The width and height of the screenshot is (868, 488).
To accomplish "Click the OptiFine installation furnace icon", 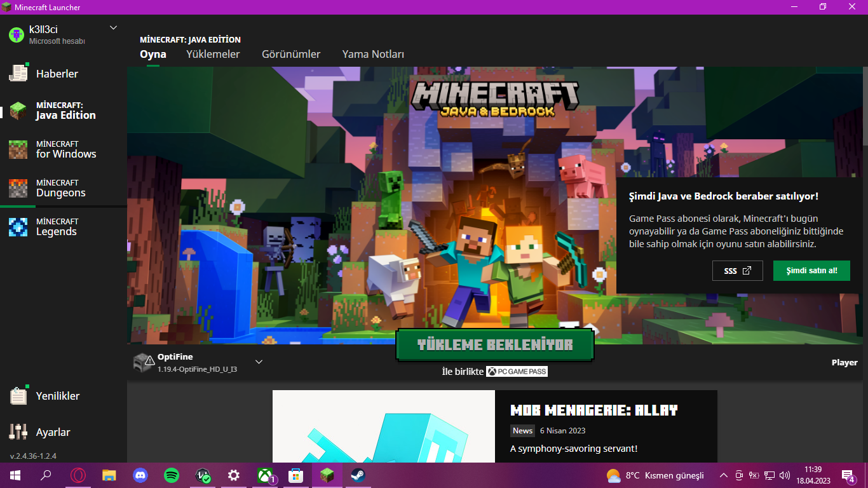I will [x=143, y=362].
